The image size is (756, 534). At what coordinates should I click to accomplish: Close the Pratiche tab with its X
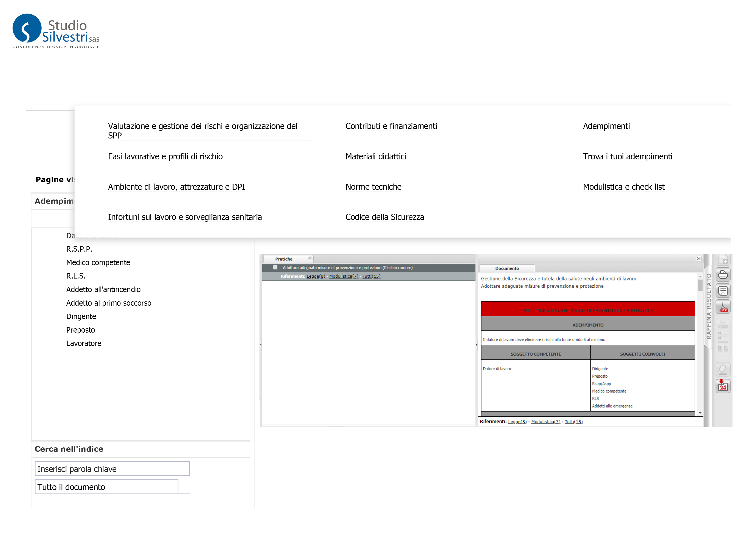(x=310, y=258)
